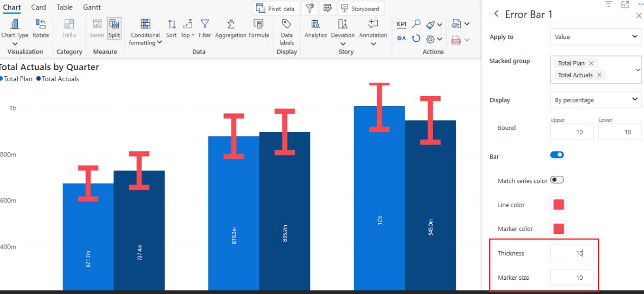Viewport: 644px width, 294px height.
Task: Open Conditional formatting options
Action: click(x=145, y=32)
